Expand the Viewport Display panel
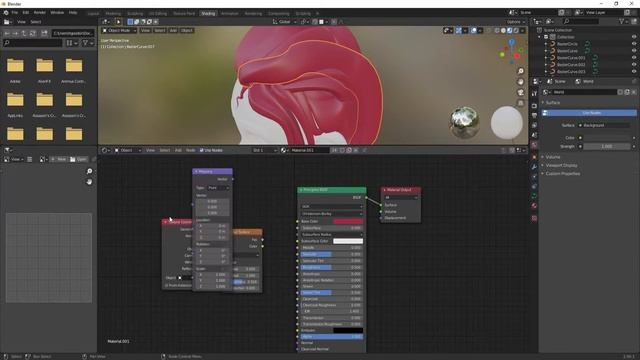The width and height of the screenshot is (640, 360). (561, 165)
